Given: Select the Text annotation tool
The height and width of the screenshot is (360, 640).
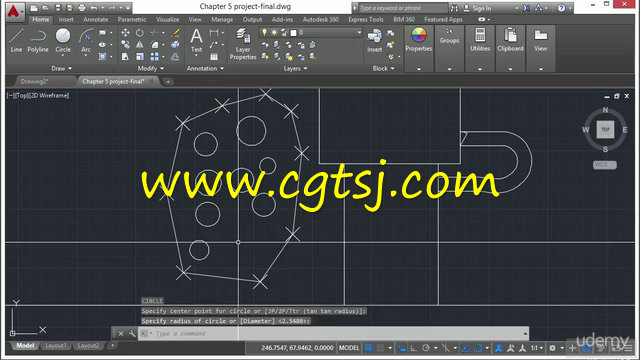Looking at the screenshot, I should pyautogui.click(x=196, y=41).
